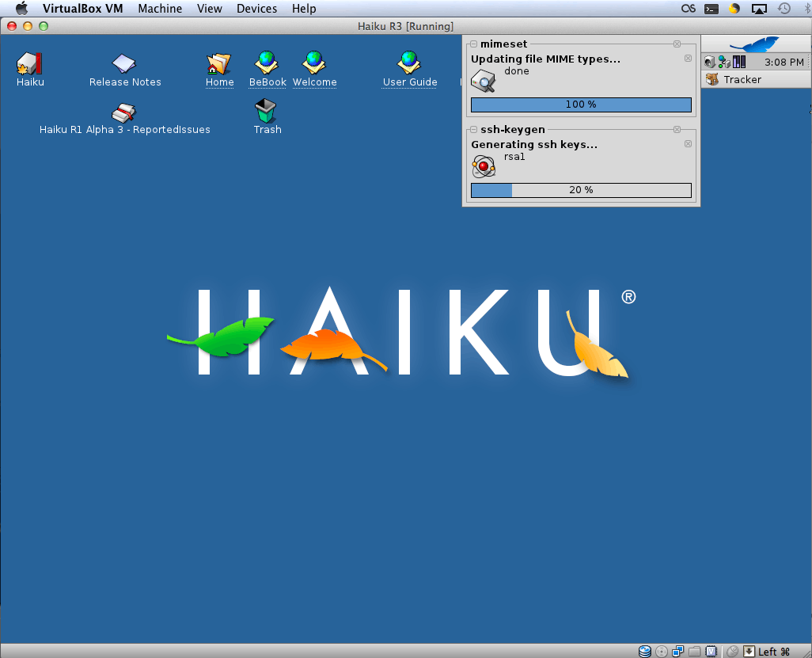This screenshot has width=812, height=658.
Task: Launch BeBook from the desktop
Action: click(x=267, y=59)
